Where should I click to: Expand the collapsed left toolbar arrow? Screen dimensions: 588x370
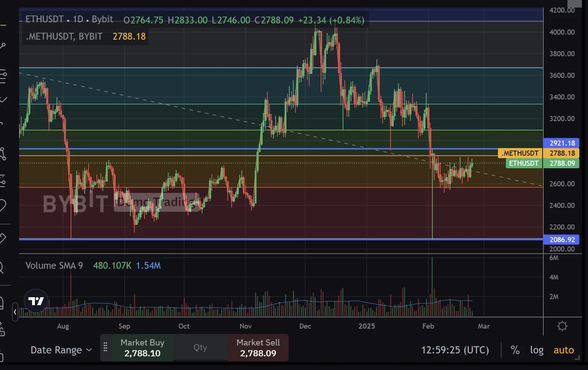pos(15,312)
